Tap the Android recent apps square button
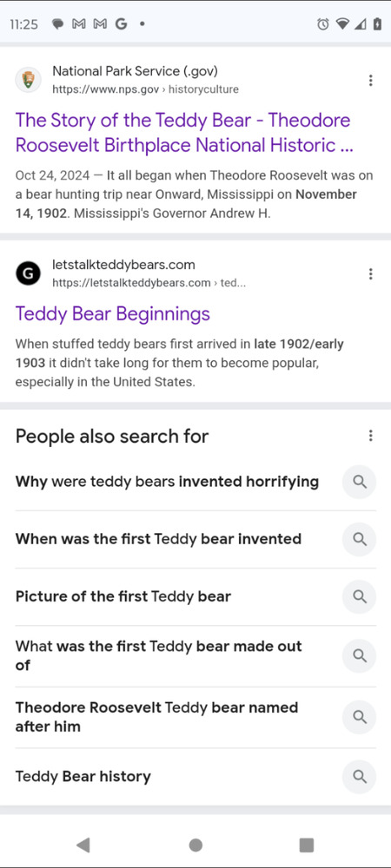The width and height of the screenshot is (391, 868). [x=306, y=845]
